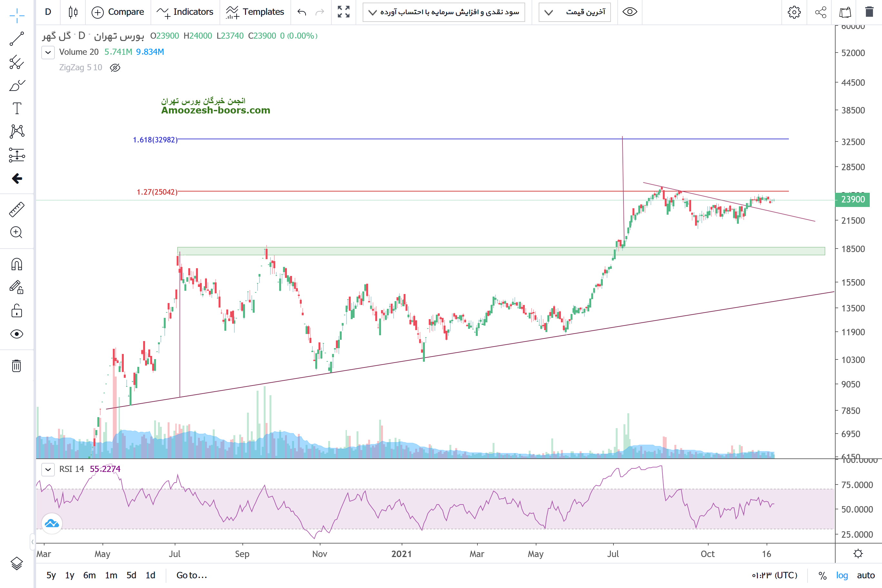
Task: Open the Templates menu
Action: coord(255,12)
